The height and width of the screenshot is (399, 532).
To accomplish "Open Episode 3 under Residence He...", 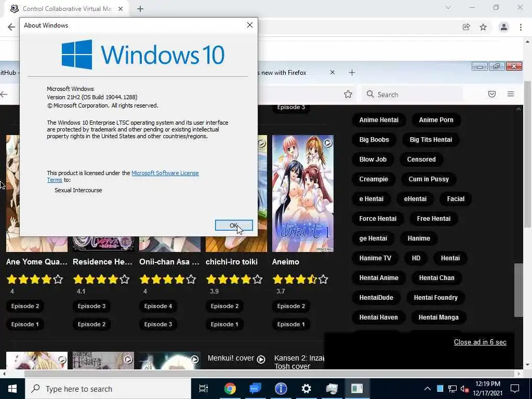I will click(91, 306).
